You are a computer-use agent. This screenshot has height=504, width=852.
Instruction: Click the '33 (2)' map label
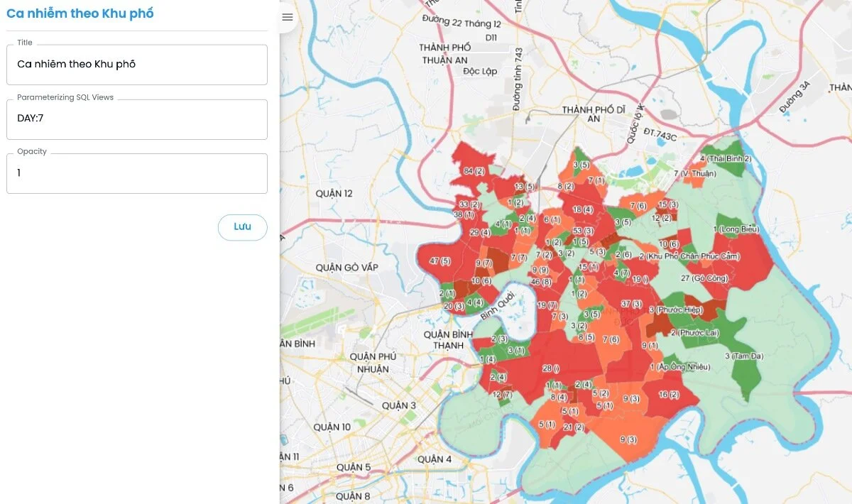(469, 204)
